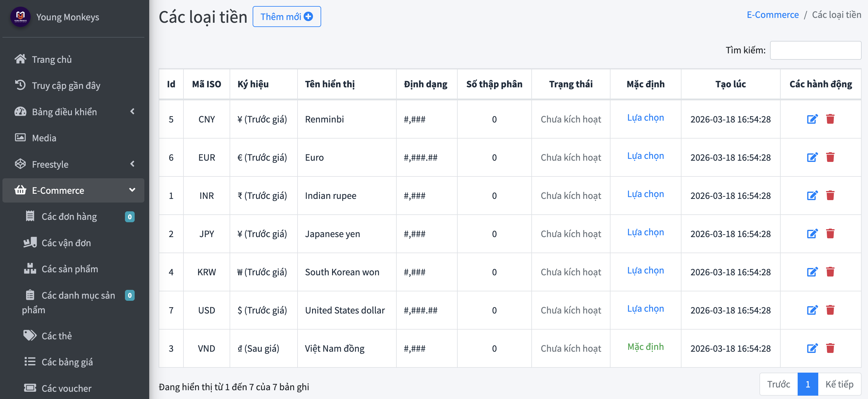Click the Freestyle cube icon
Viewport: 868px width, 399px height.
pyautogui.click(x=20, y=164)
